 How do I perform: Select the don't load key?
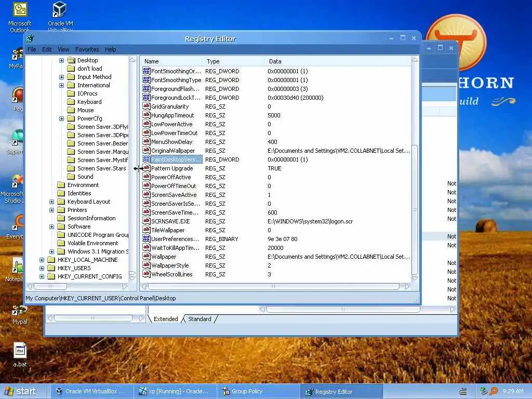pos(89,69)
